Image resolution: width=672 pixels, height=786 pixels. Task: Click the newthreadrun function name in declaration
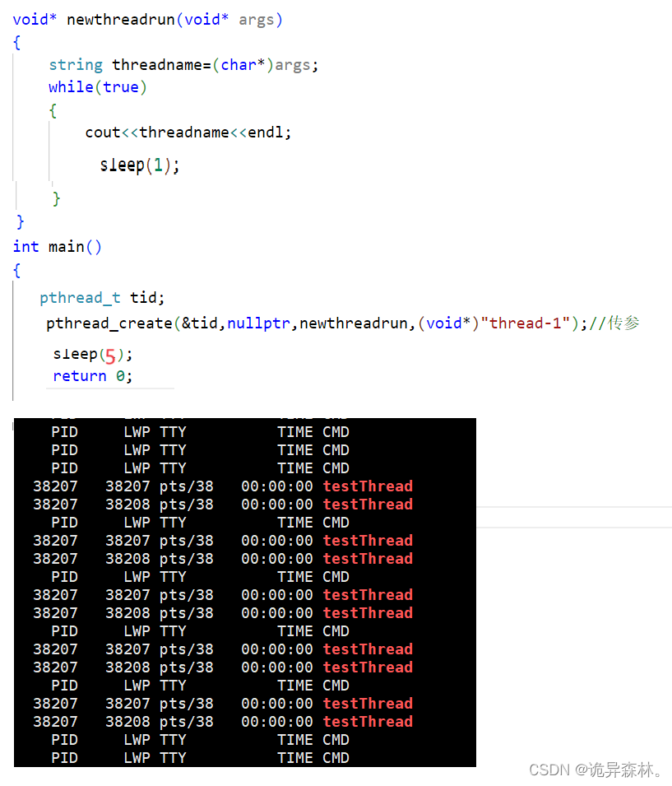pyautogui.click(x=121, y=20)
